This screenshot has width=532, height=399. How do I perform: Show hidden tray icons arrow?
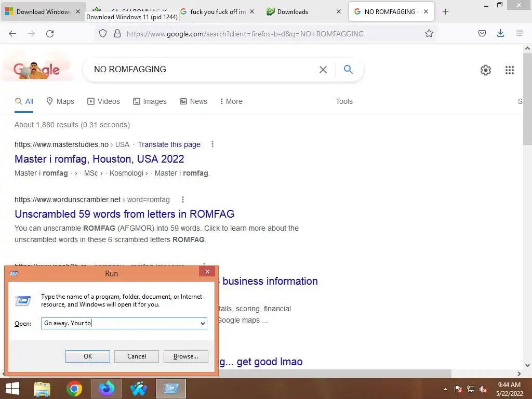point(445,390)
